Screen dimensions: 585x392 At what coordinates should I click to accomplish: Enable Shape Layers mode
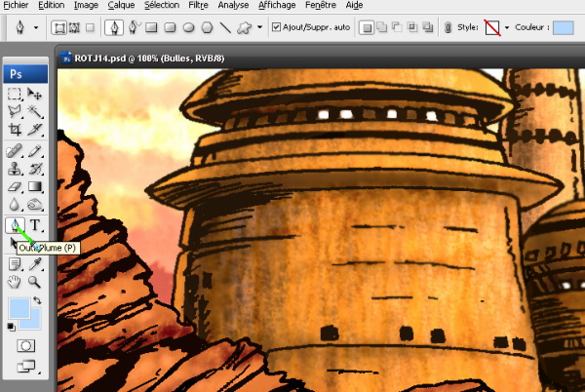[x=58, y=27]
